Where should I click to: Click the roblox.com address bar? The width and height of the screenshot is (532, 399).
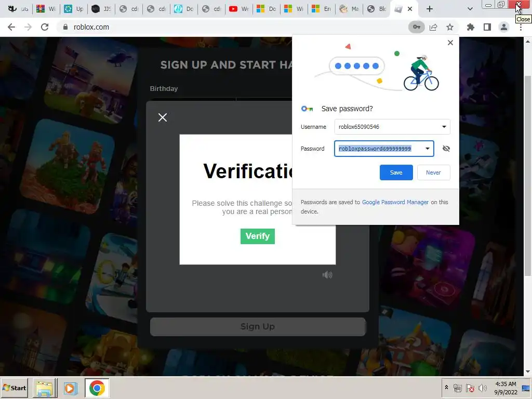234,27
